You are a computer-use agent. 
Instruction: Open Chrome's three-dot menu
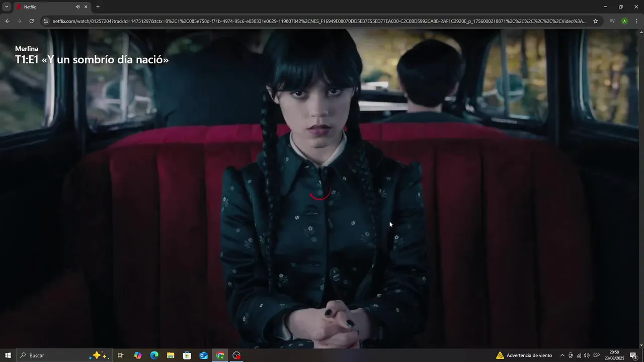(x=636, y=21)
